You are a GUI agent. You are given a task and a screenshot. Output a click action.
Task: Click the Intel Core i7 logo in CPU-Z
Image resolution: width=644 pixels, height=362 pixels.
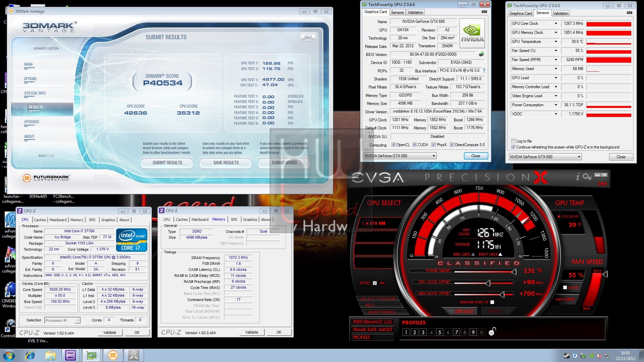[x=132, y=240]
